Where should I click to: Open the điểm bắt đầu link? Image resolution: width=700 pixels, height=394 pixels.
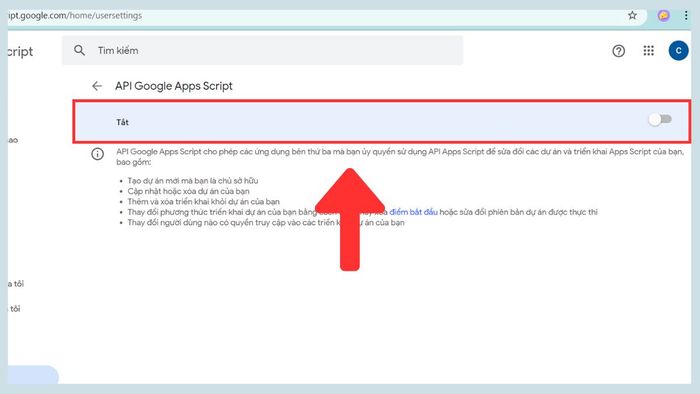[x=413, y=212]
